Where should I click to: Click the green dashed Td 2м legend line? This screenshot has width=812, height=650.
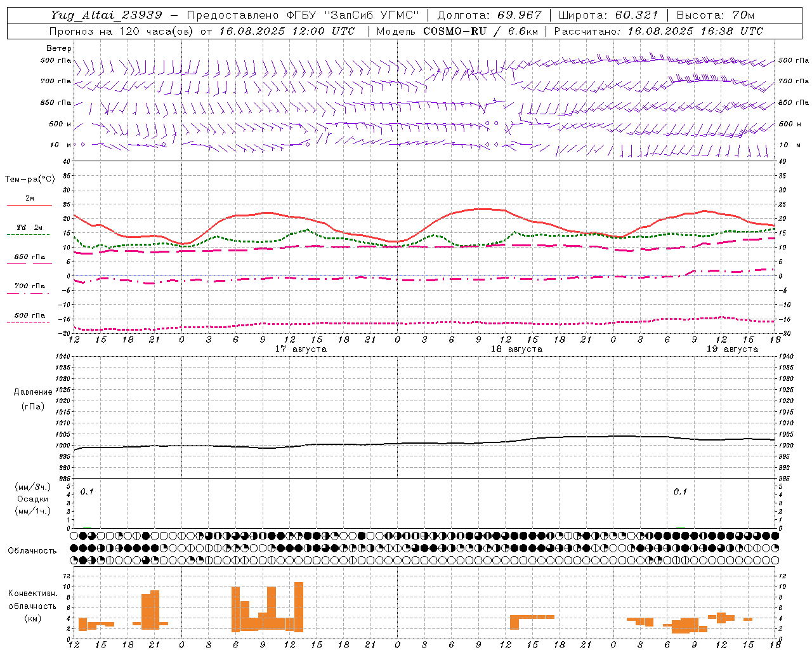29,234
